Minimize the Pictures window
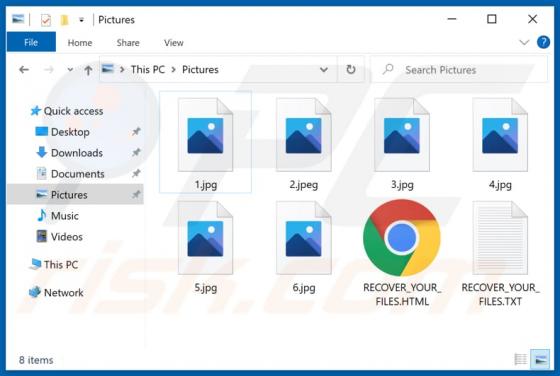The width and height of the screenshot is (560, 376). tap(452, 19)
